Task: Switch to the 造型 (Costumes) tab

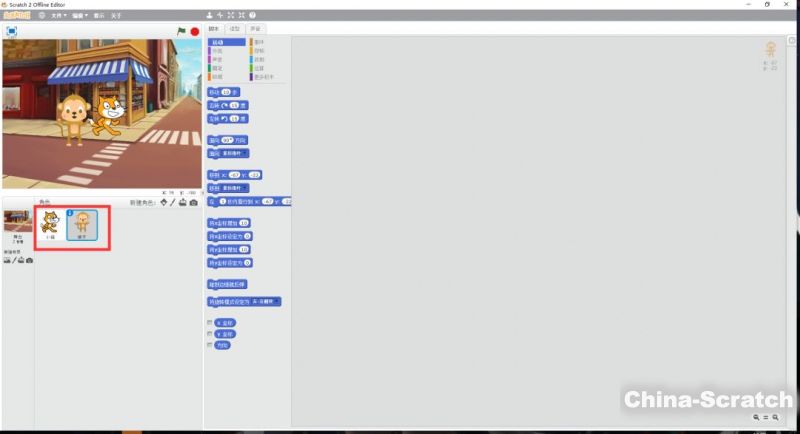Action: click(x=235, y=29)
